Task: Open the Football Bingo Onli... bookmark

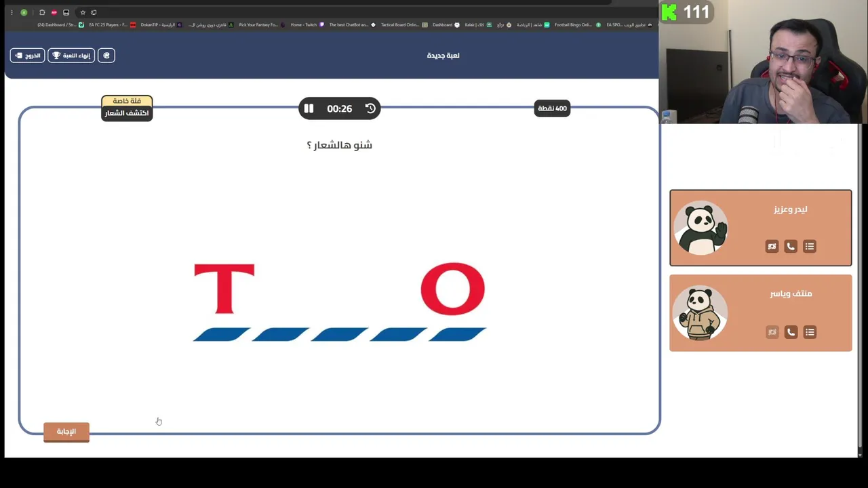Action: tap(576, 25)
